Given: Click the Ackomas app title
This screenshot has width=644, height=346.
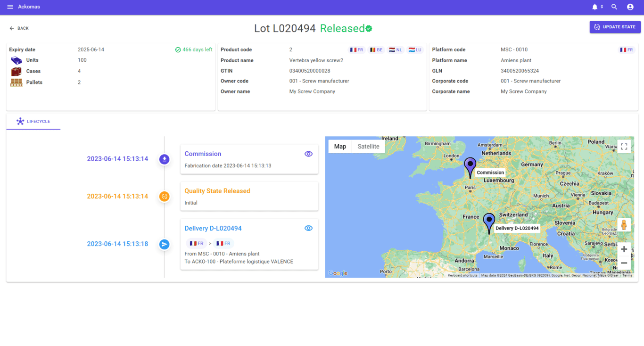Looking at the screenshot, I should coord(29,7).
